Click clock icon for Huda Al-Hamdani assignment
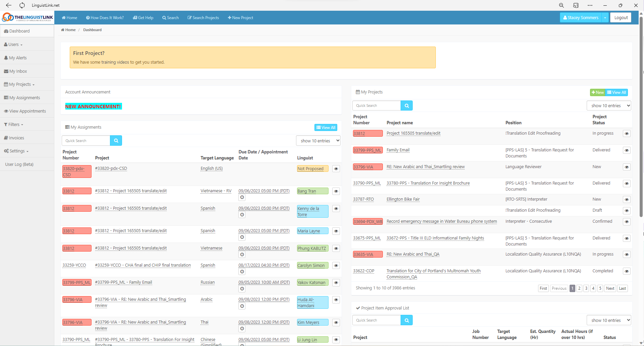 [x=242, y=306]
